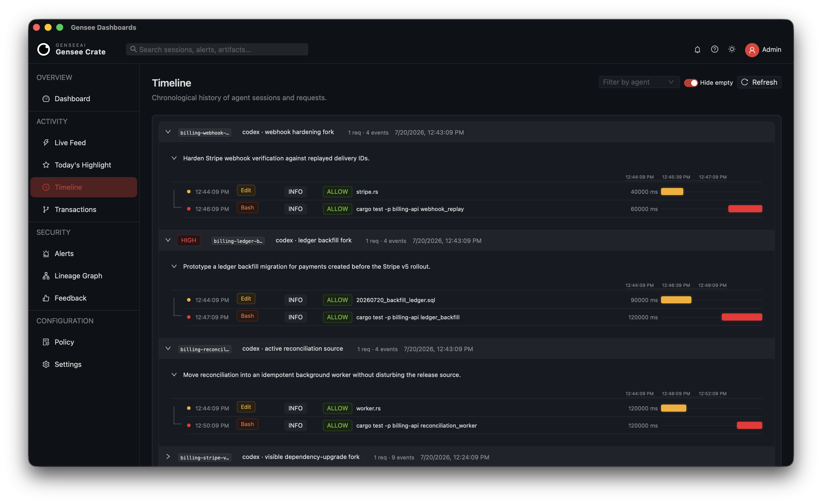
Task: Click the Refresh circular arrow icon
Action: 744,82
